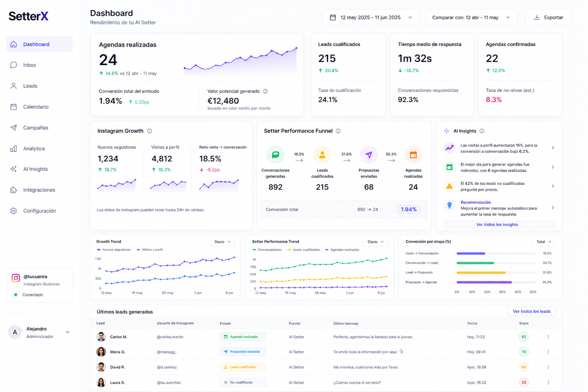
Task: Click the Agenda realizada status badge
Action: pos(243,337)
